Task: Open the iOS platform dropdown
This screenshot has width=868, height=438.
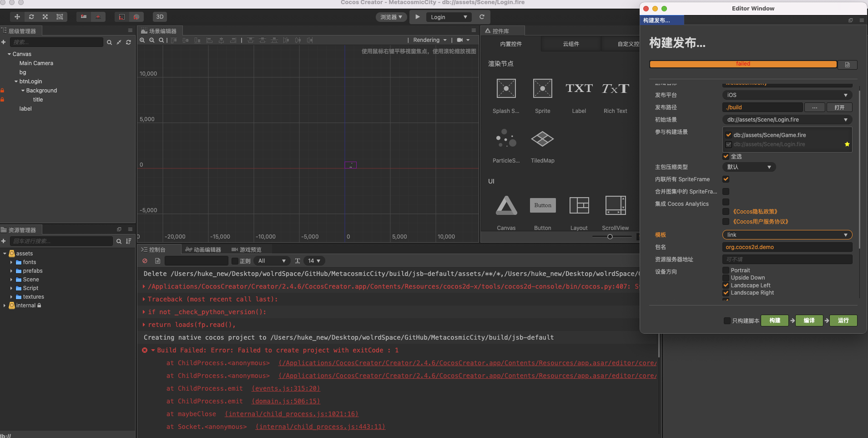Action: point(787,95)
